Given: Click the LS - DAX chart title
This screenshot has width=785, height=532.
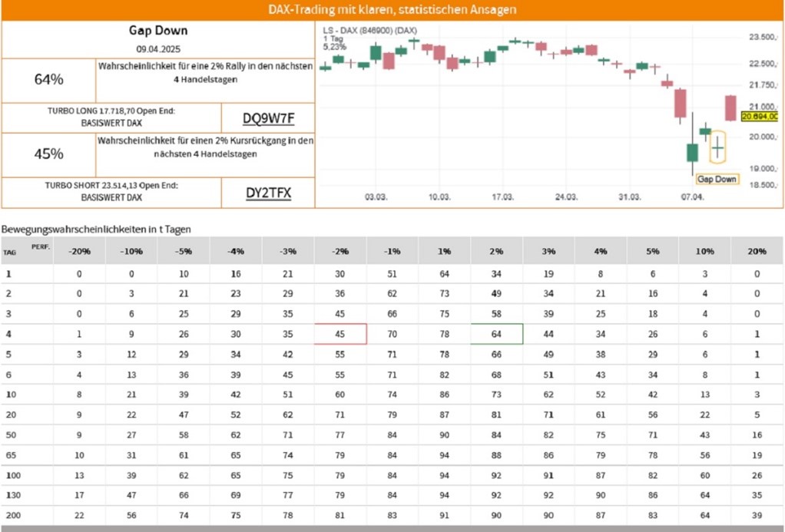Looking at the screenshot, I should point(369,30).
